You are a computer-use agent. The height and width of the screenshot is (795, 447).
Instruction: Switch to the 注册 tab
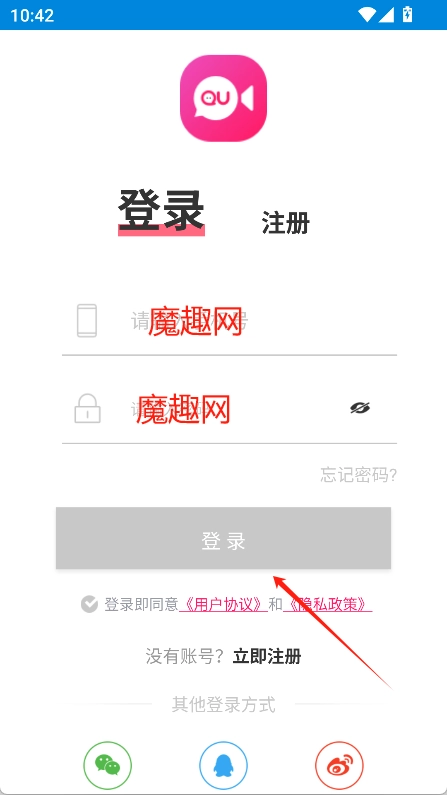coord(286,223)
